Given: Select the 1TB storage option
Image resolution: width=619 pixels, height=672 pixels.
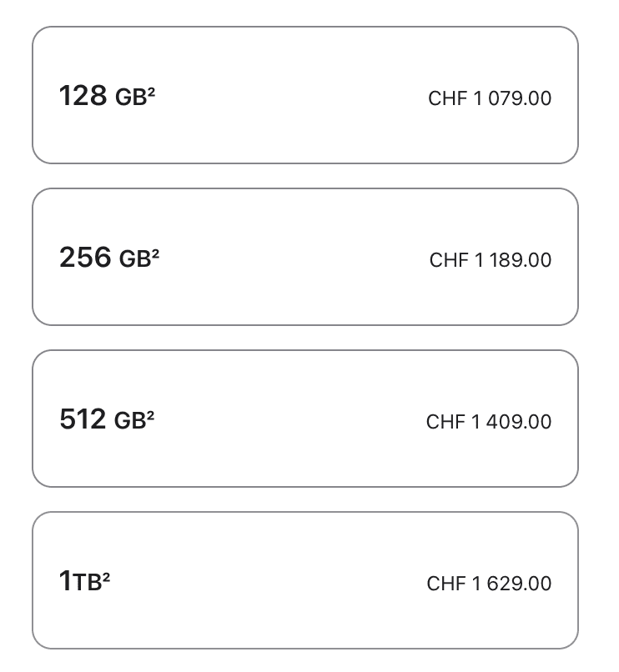Looking at the screenshot, I should pyautogui.click(x=304, y=580).
